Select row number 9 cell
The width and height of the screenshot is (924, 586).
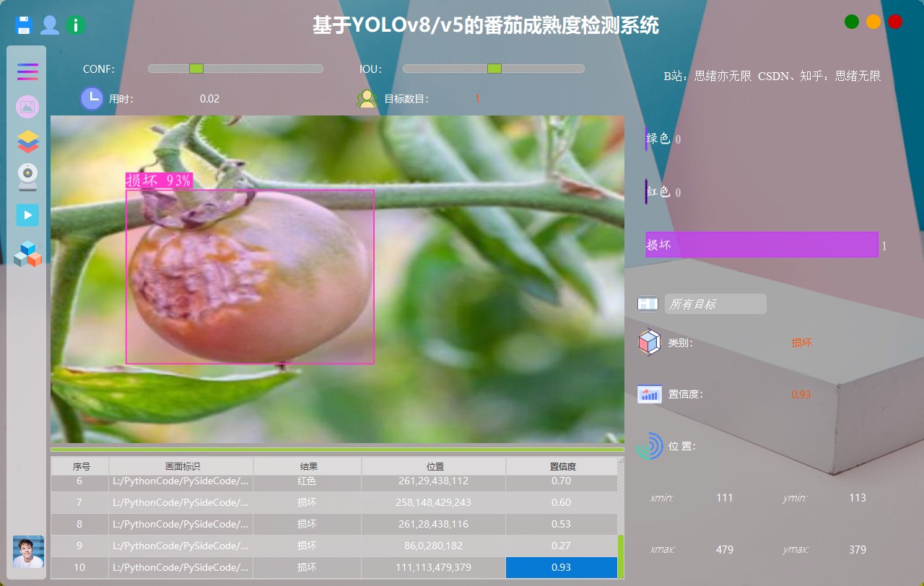[x=80, y=546]
